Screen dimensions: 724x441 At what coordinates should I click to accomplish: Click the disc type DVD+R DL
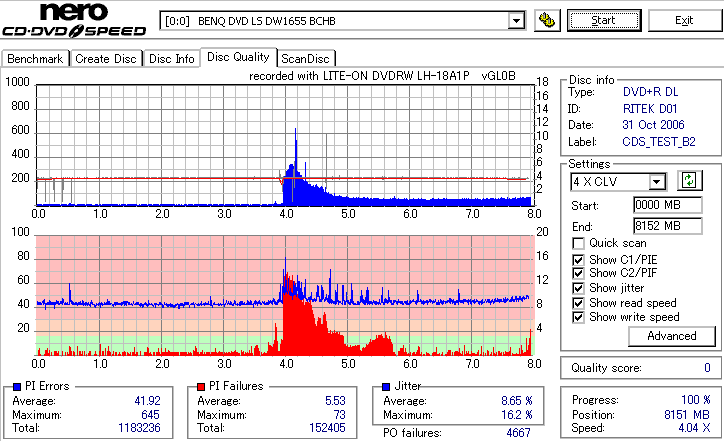[x=650, y=92]
